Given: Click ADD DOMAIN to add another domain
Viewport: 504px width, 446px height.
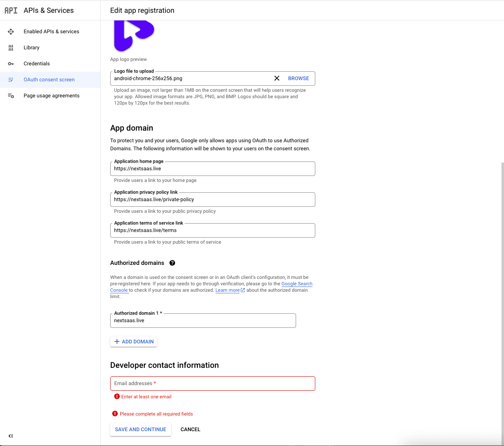Looking at the screenshot, I should [x=133, y=341].
